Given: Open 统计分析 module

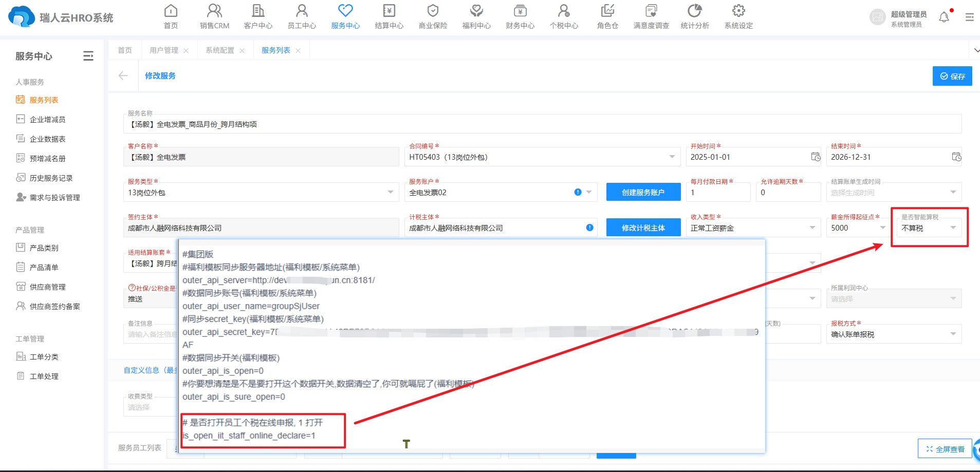Looking at the screenshot, I should click(x=695, y=16).
